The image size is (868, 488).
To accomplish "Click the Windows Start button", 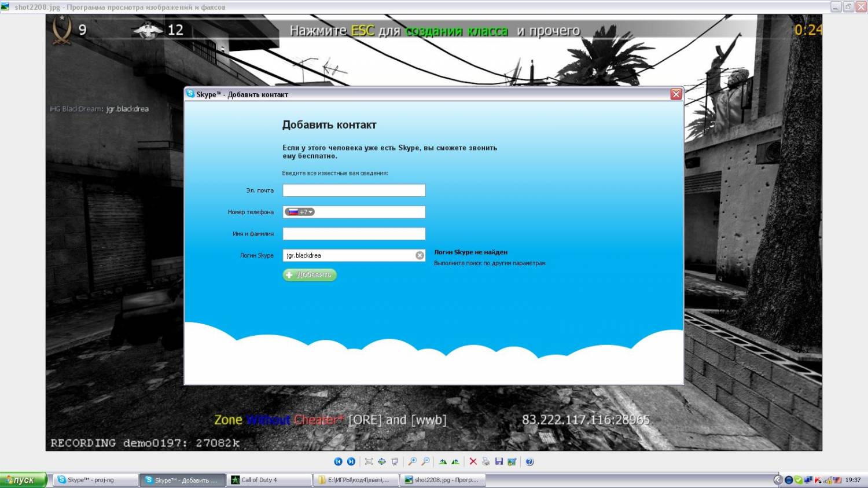I will point(23,480).
